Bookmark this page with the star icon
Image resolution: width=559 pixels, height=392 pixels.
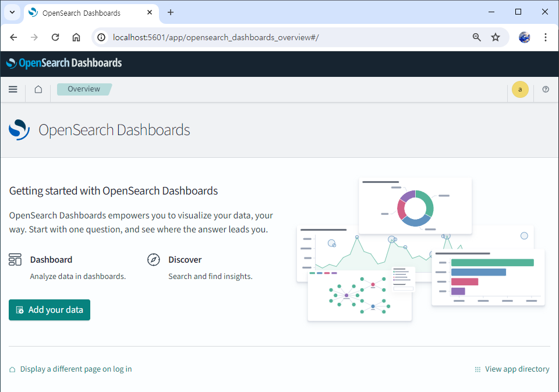pyautogui.click(x=496, y=37)
